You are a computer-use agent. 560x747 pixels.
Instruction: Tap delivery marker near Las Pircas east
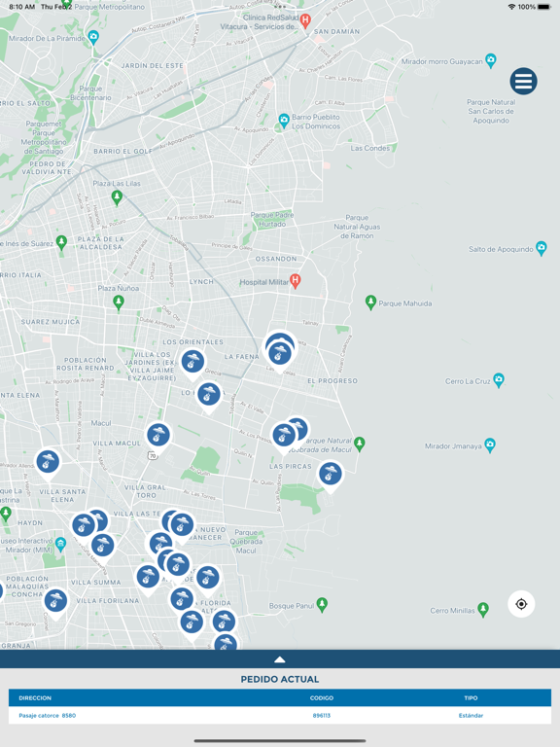point(330,477)
